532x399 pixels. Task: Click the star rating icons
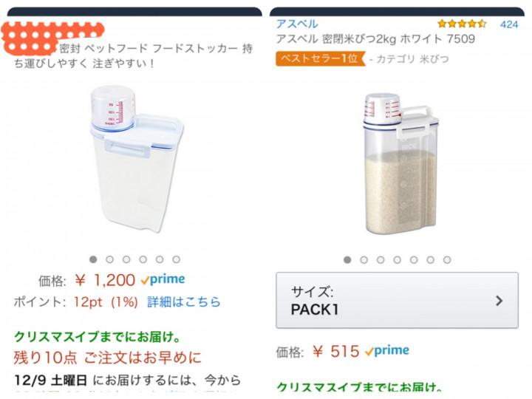point(462,24)
